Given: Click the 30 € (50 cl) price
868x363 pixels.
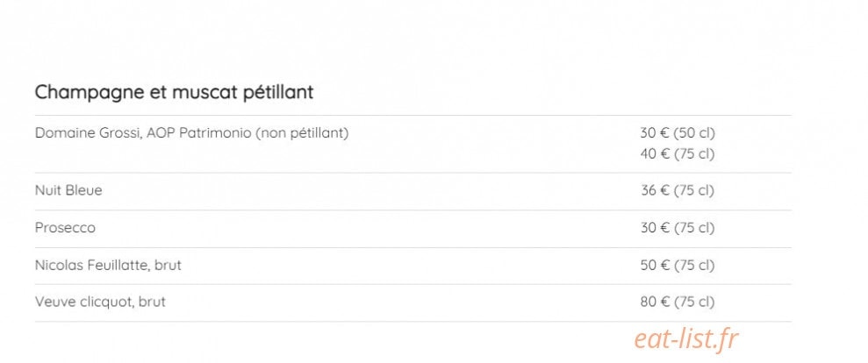Looking at the screenshot, I should pyautogui.click(x=678, y=133).
